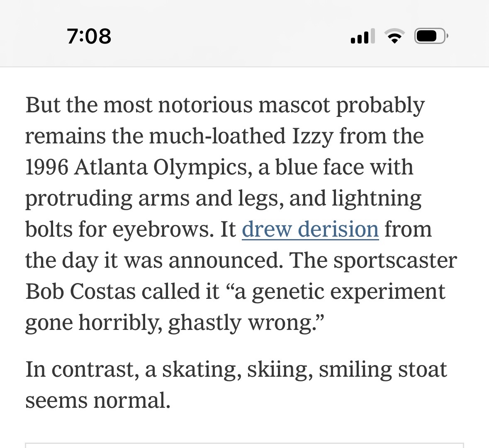
Task: Click the word "much-loathed"
Action: pos(217,136)
